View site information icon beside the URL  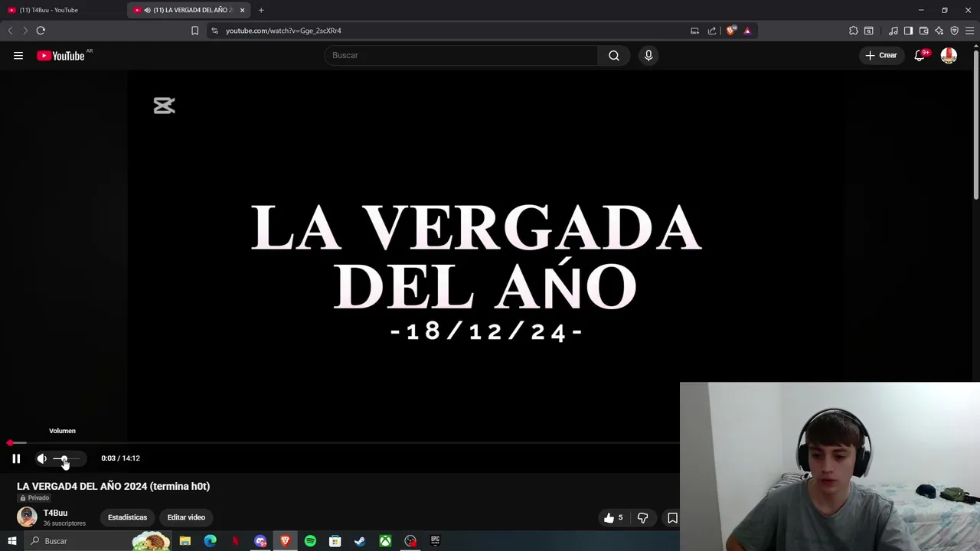[214, 31]
